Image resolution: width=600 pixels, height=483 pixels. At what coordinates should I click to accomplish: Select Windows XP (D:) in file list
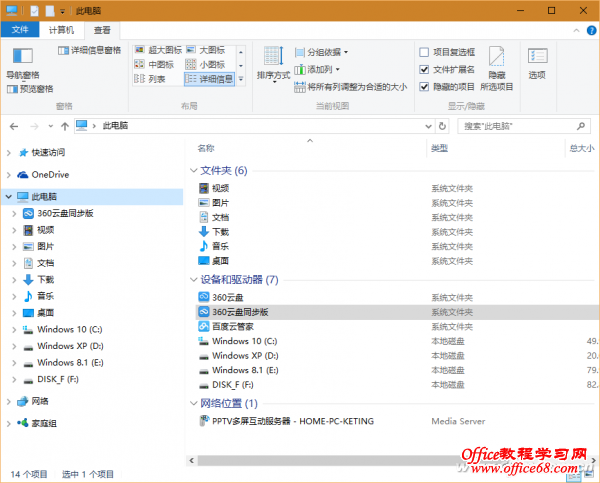coord(238,356)
